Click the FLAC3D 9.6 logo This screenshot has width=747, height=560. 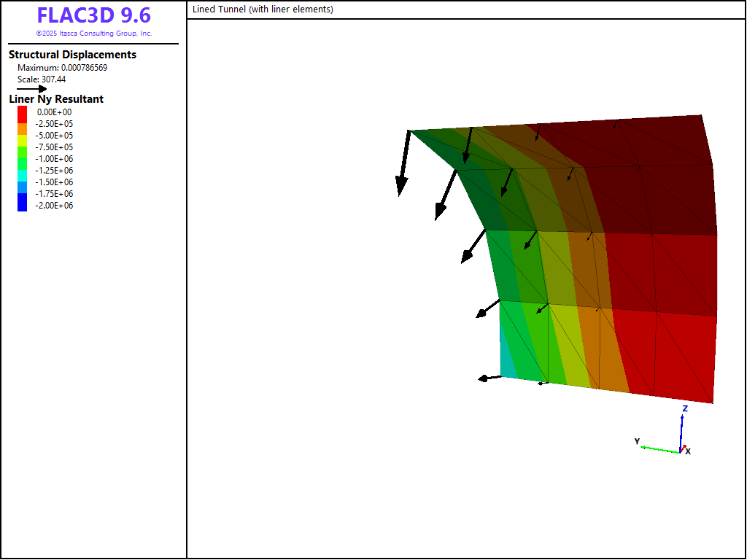click(93, 16)
